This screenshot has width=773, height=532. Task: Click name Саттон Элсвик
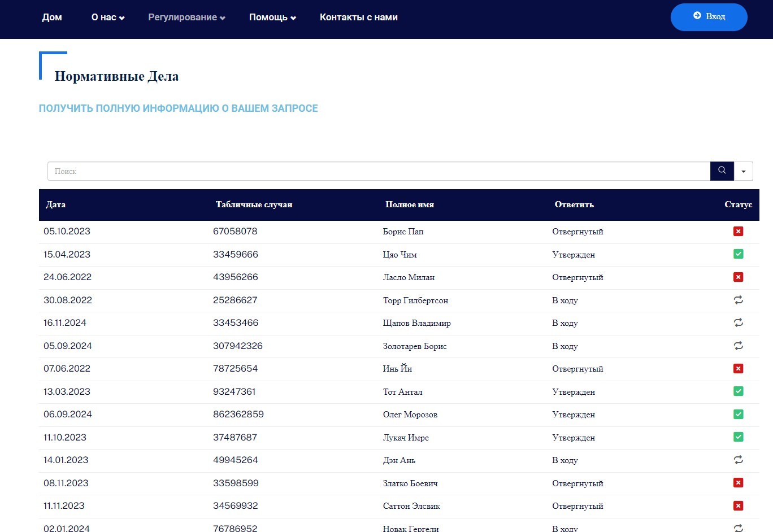coord(411,506)
